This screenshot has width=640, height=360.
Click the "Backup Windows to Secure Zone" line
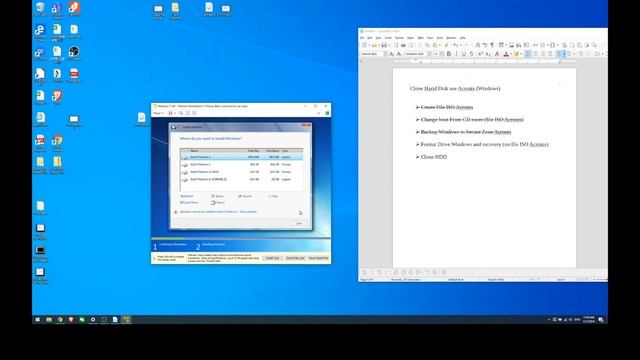pos(466,132)
